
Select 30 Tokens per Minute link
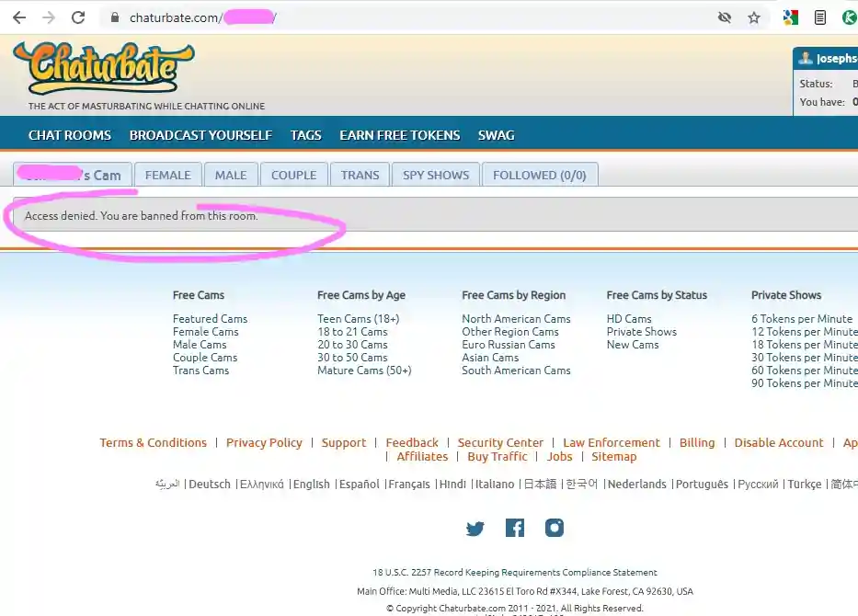pyautogui.click(x=805, y=358)
